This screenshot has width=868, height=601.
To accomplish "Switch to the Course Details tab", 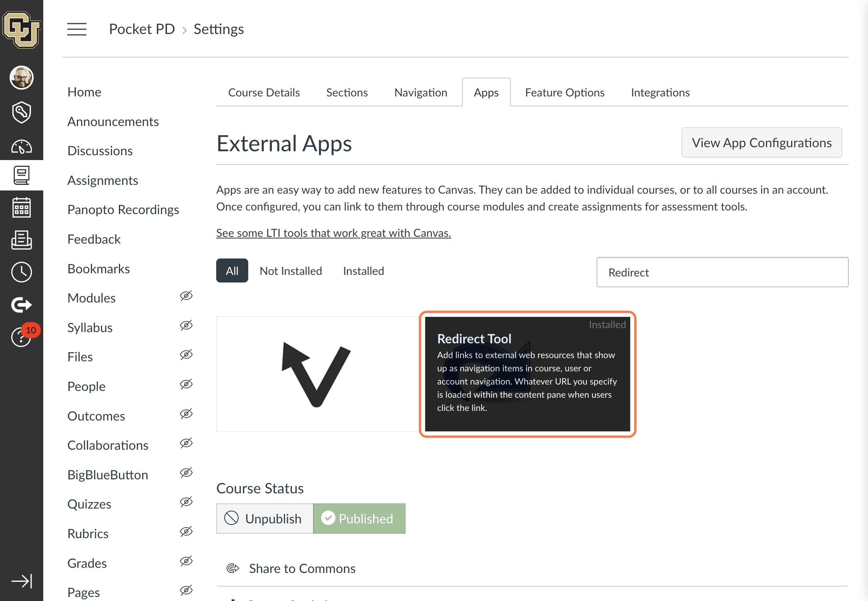I will point(264,92).
